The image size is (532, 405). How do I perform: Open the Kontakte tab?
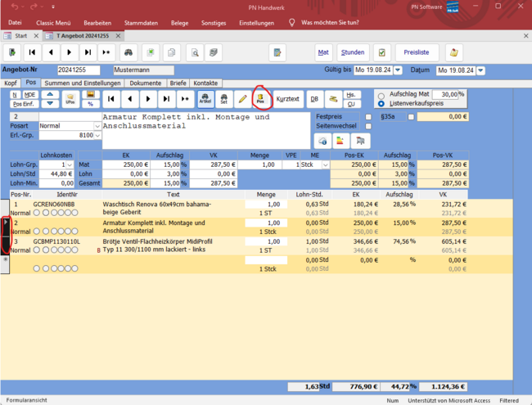point(205,83)
